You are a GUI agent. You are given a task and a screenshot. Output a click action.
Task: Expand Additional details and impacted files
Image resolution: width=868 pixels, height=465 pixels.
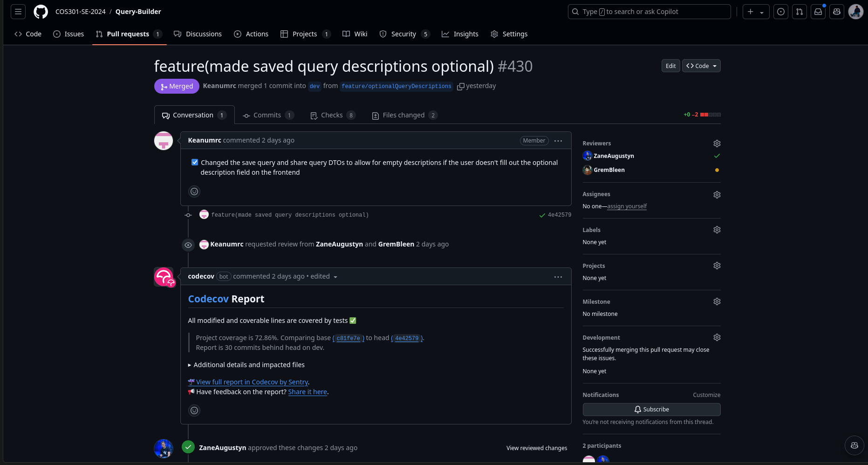tap(246, 365)
